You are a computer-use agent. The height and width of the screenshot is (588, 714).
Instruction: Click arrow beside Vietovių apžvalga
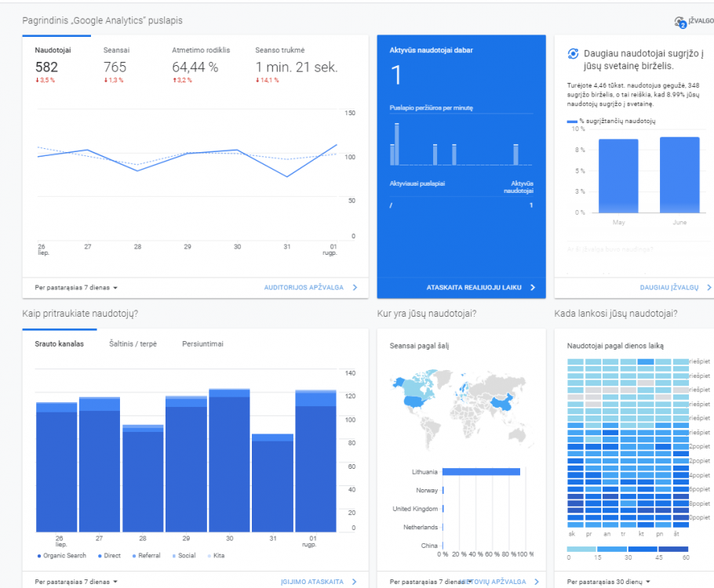point(537,582)
